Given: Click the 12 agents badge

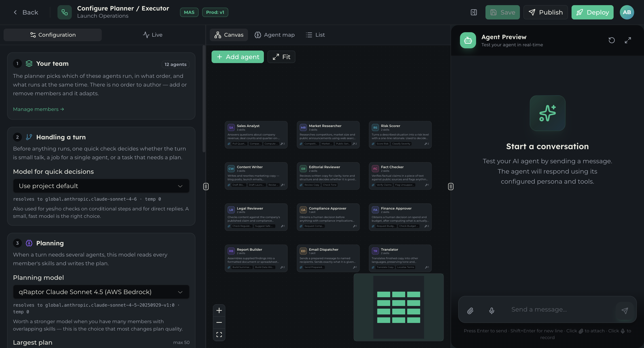Looking at the screenshot, I should pos(175,64).
